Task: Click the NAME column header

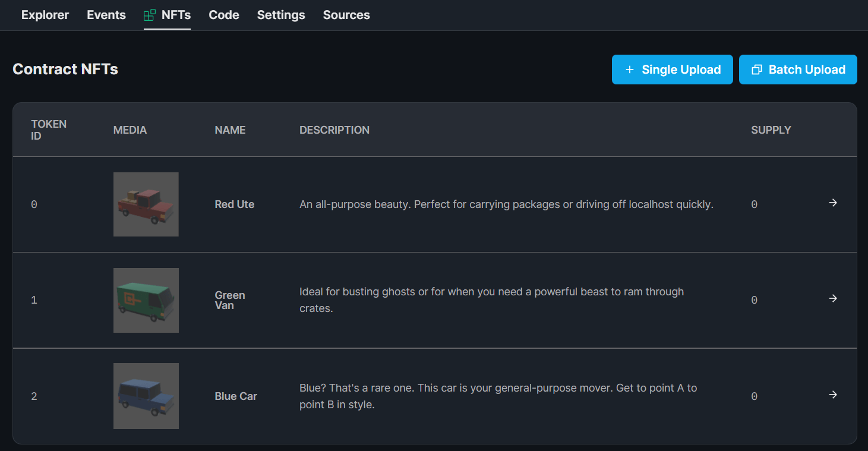Action: point(230,130)
